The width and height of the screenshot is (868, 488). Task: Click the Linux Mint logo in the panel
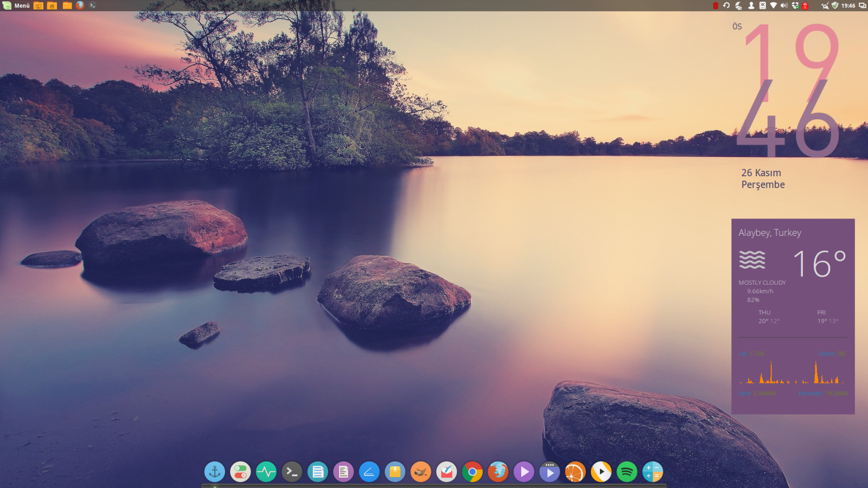(7, 5)
